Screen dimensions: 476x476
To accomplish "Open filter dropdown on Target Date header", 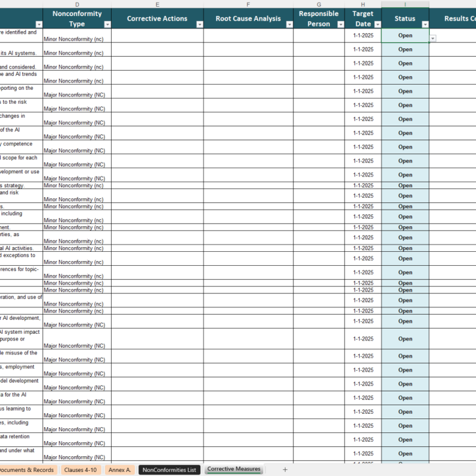I will click(377, 24).
